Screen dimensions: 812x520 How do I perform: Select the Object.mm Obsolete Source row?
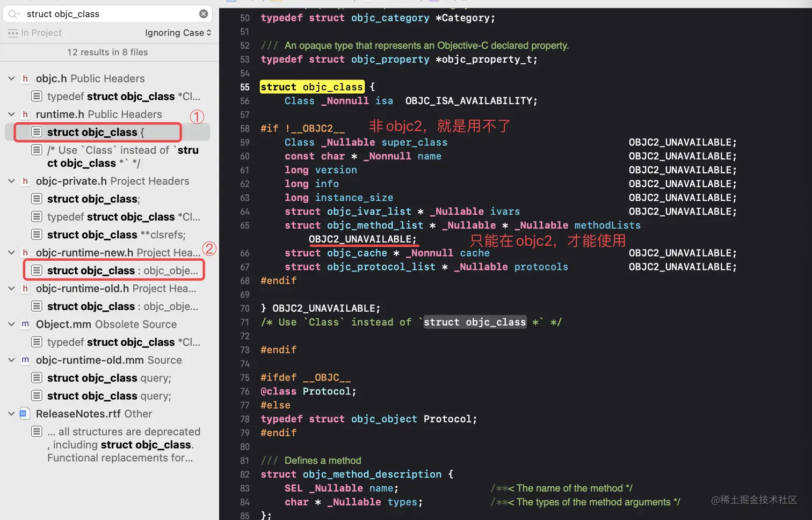point(107,324)
